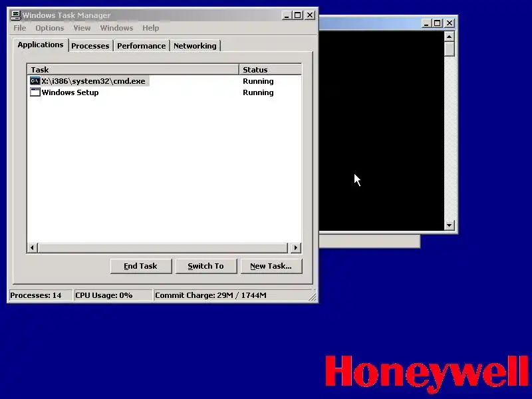The width and height of the screenshot is (532, 399).
Task: Minimize the Task Manager window
Action: [x=287, y=15]
